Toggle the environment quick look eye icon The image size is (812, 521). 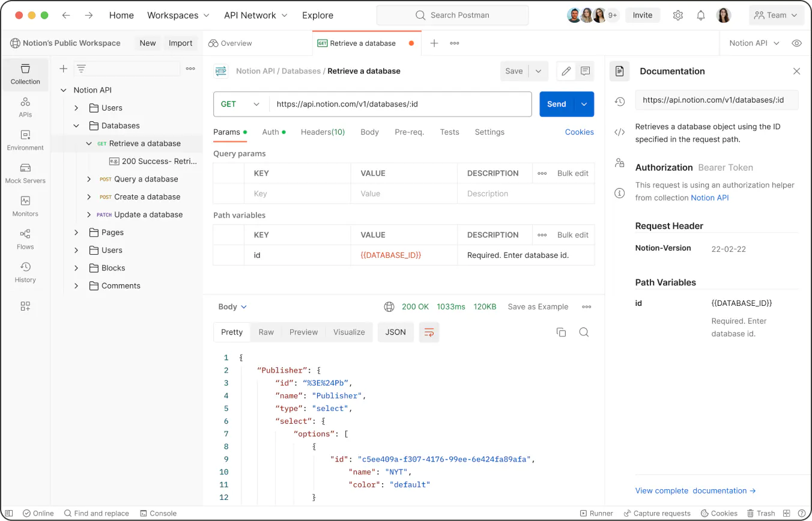click(797, 43)
